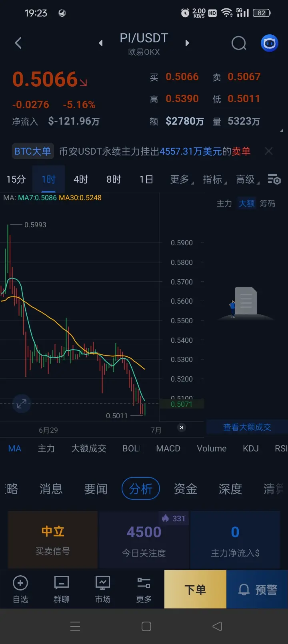Tap the MA7:0.5086 legend label
Screen dimensions: 288x644
(37, 198)
